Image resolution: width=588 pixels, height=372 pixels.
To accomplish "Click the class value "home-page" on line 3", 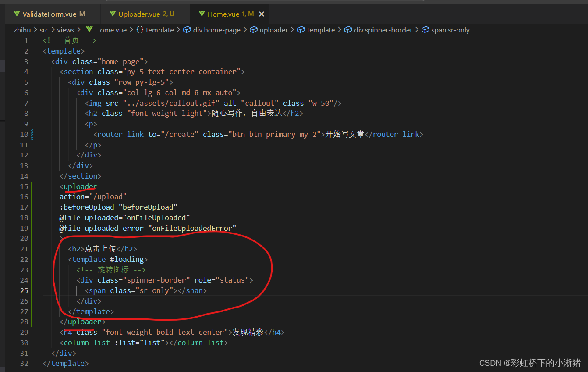I will point(123,61).
